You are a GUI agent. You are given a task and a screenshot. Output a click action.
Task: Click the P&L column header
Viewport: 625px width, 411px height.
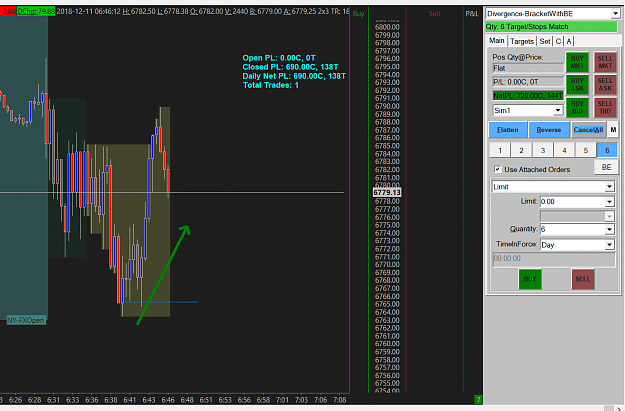[472, 14]
